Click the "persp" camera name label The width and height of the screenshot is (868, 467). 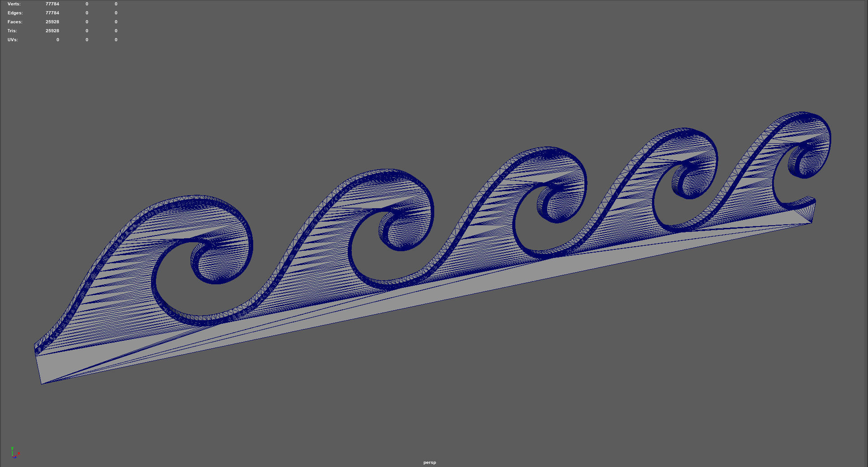point(429,463)
